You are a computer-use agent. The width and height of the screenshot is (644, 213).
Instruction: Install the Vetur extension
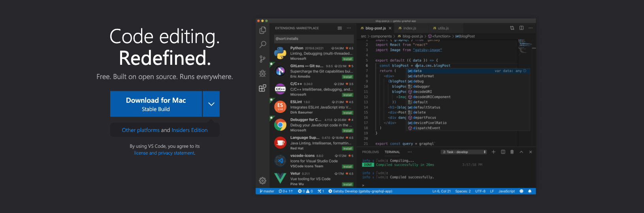point(348,184)
